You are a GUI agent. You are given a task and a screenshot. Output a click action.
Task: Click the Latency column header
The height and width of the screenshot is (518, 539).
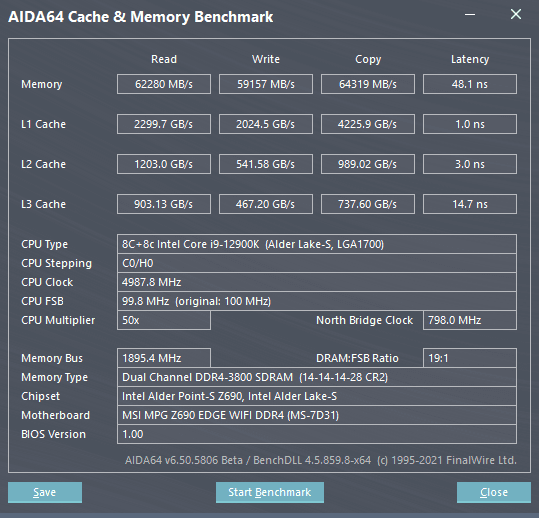pyautogui.click(x=470, y=59)
